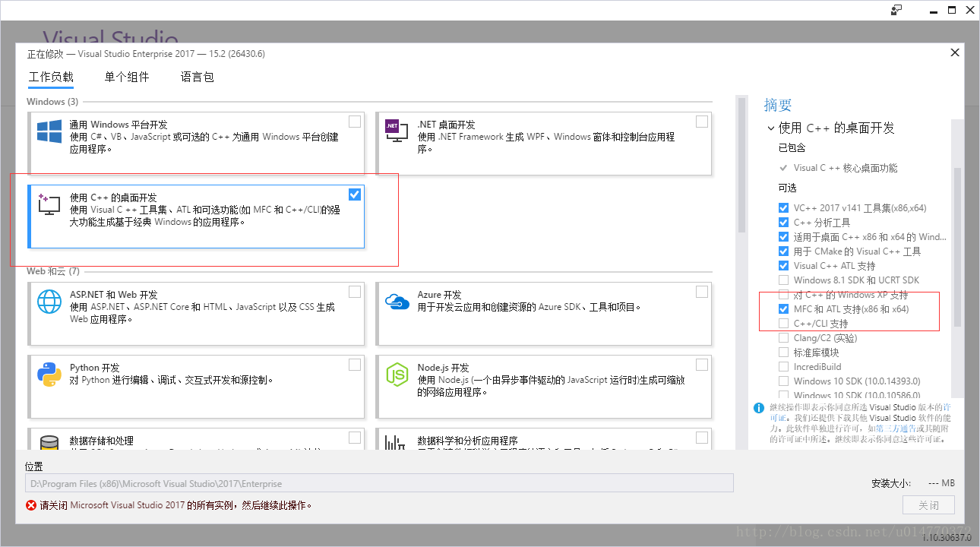Click the data science chart icon
Image resolution: width=980 pixels, height=547 pixels.
tap(395, 443)
